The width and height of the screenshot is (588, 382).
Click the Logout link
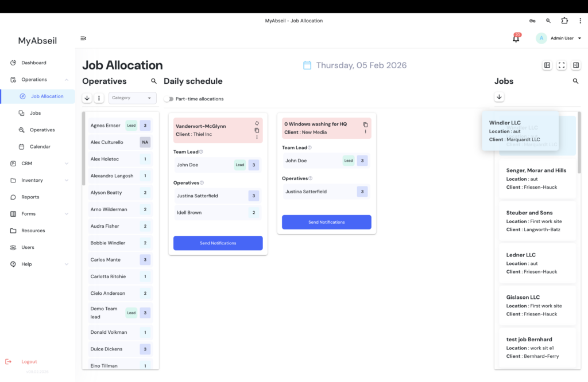[29, 362]
